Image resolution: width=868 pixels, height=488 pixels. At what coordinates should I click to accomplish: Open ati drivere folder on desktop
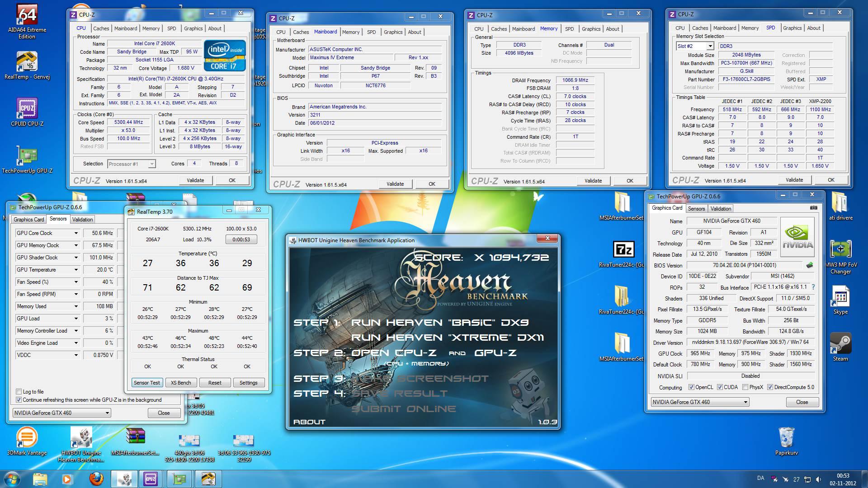(840, 206)
